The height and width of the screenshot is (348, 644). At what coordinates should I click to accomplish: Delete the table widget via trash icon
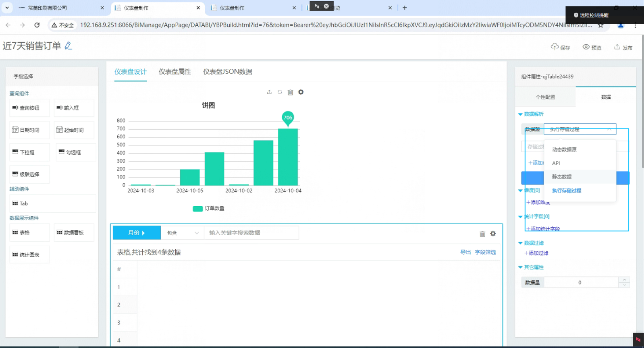(x=482, y=234)
